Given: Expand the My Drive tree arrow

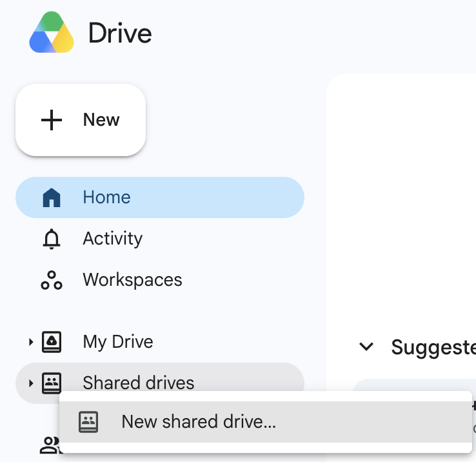Looking at the screenshot, I should point(31,342).
